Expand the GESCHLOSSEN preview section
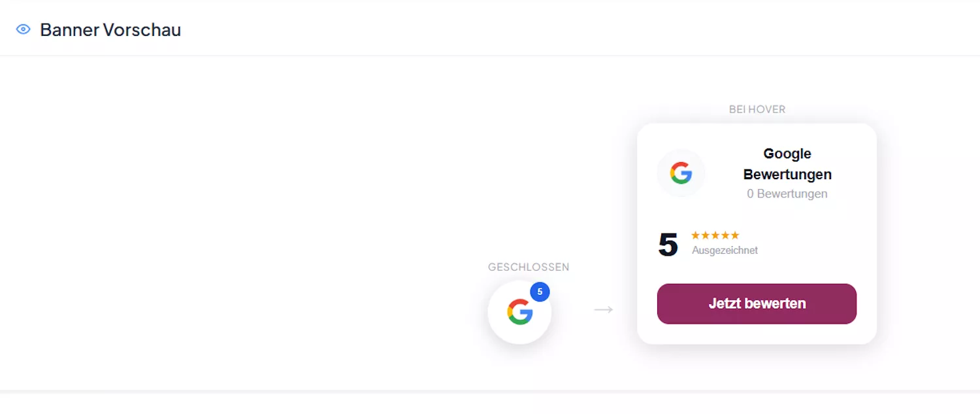 coord(528,267)
